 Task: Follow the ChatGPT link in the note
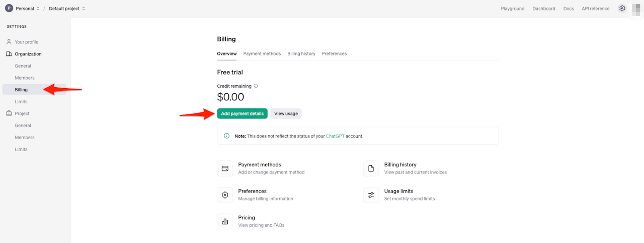tap(335, 136)
